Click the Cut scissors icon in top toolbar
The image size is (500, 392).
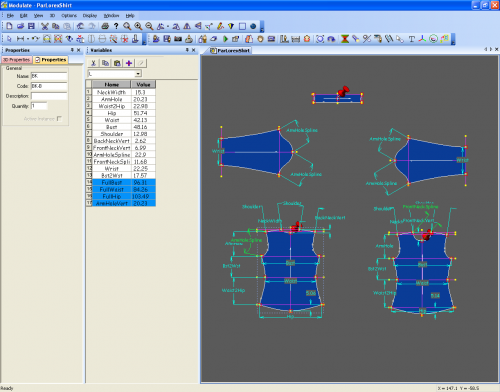(45, 26)
